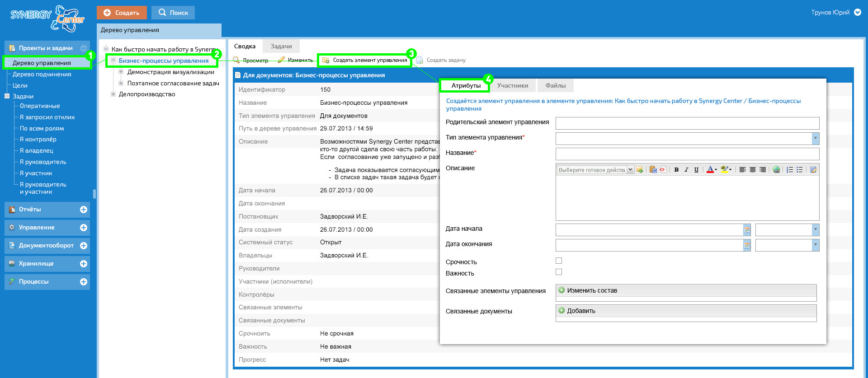Expand the Делопроизводство tree node

pos(113,94)
